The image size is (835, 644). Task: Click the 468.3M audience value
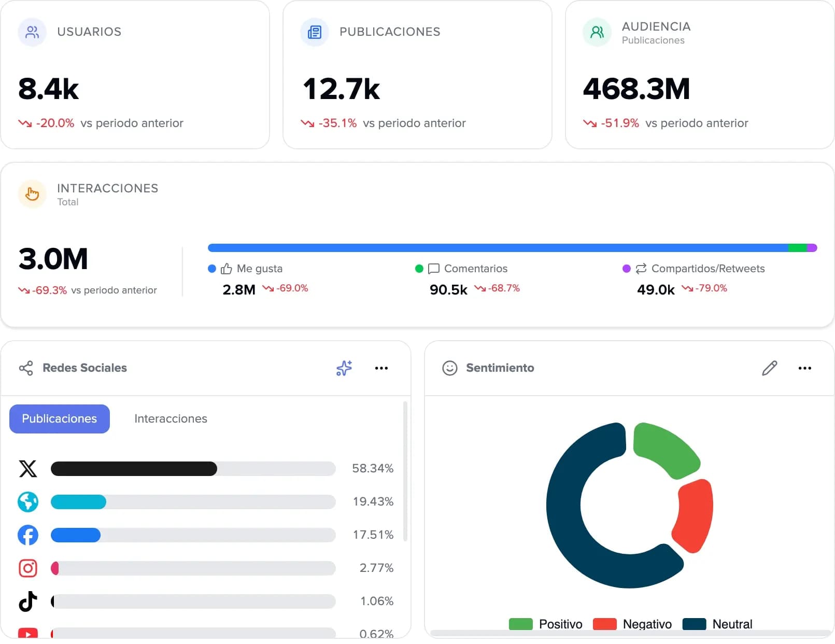click(636, 89)
